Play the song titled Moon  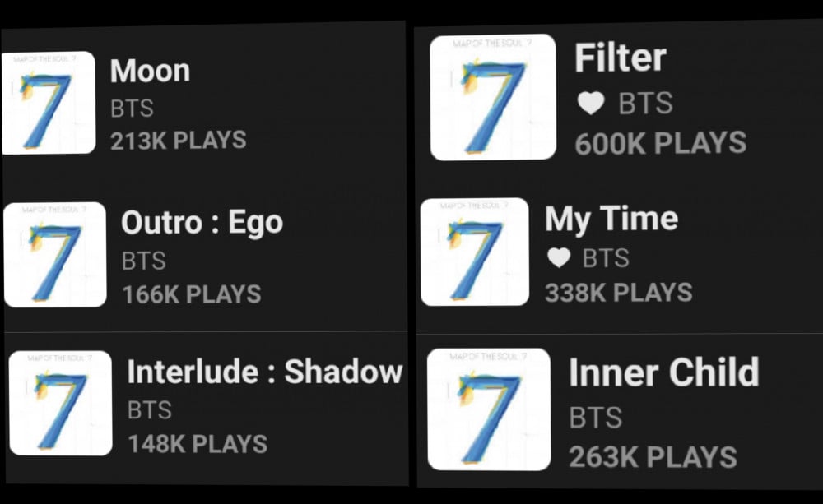(150, 70)
